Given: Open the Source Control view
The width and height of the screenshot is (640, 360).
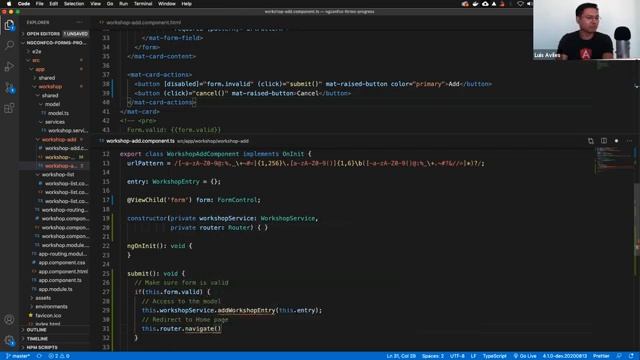Looking at the screenshot, I should tap(9, 87).
